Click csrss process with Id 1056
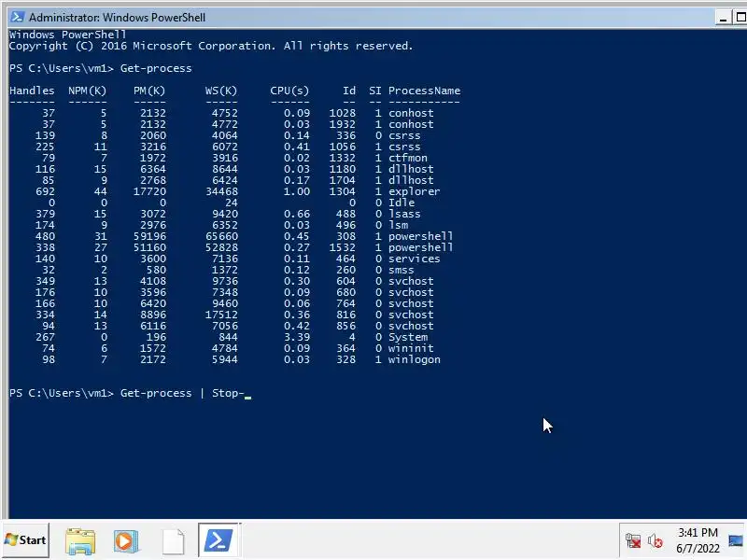Image resolution: width=747 pixels, height=560 pixels. point(404,147)
